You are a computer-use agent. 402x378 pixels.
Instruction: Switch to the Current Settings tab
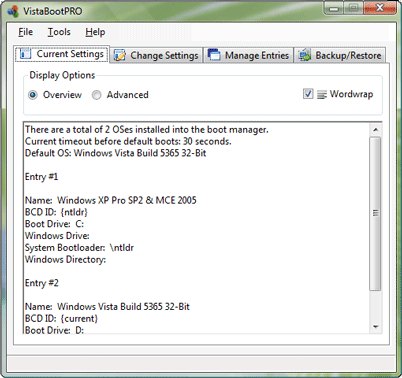click(62, 54)
